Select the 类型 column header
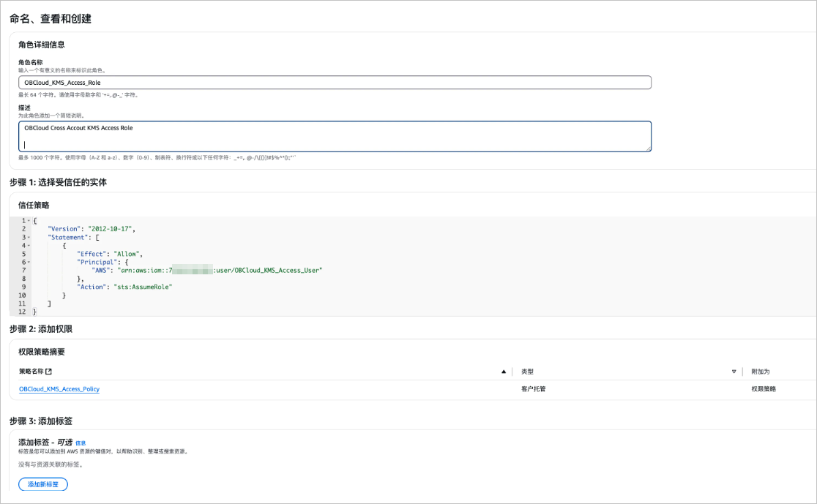817x504 pixels. coord(527,372)
